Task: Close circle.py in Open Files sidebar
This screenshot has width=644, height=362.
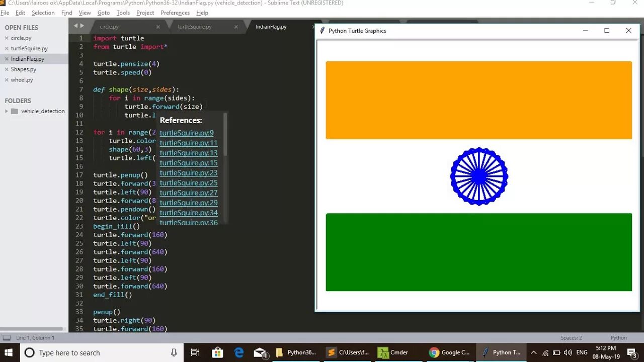Action: [7, 38]
